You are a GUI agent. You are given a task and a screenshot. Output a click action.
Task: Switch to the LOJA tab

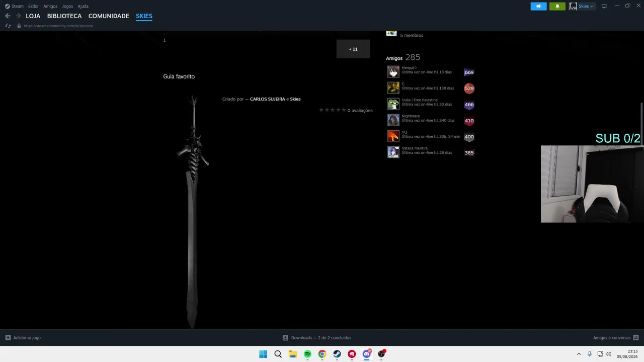coord(33,16)
